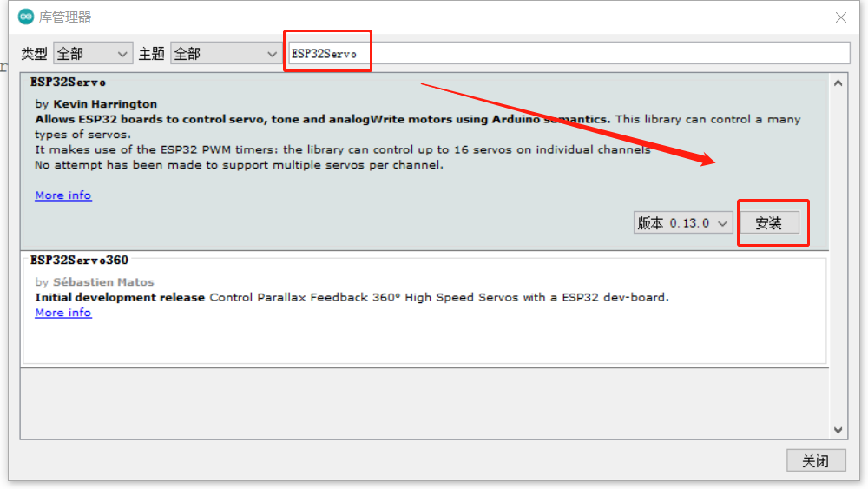Expand the 主题 filter dropdown
Screen dimensions: 868x489
pyautogui.click(x=225, y=54)
